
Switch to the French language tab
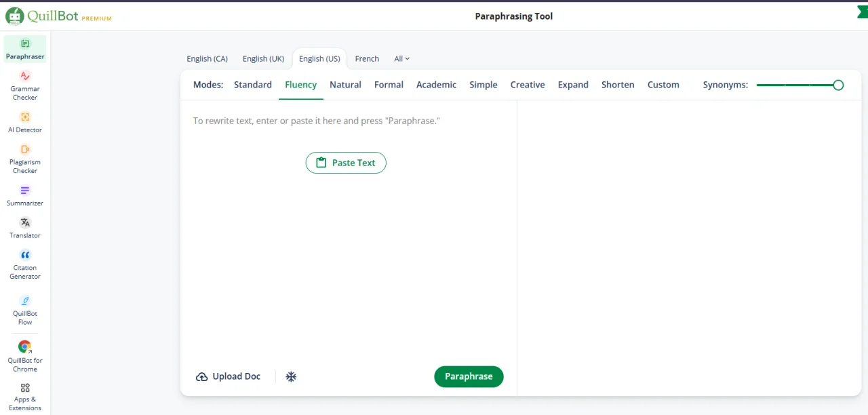point(367,59)
